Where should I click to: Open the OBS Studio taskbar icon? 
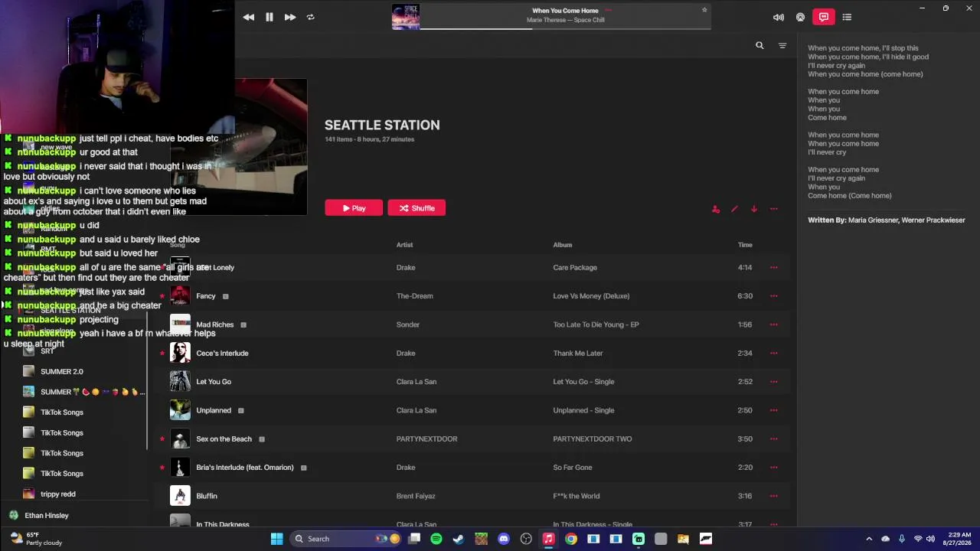click(x=526, y=539)
